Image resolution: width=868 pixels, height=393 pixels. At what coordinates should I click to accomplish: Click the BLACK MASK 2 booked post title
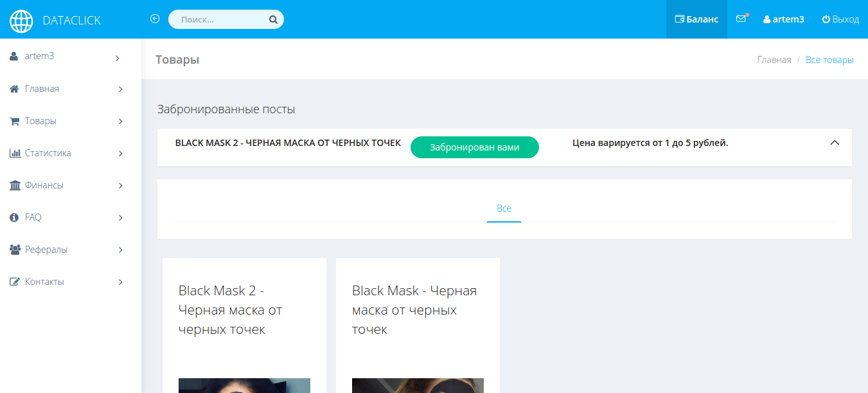tap(288, 143)
